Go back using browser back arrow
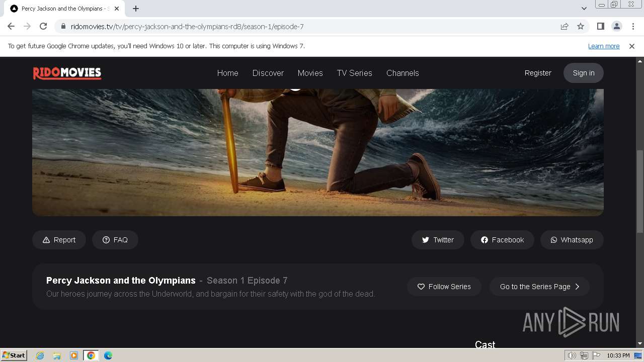 (11, 27)
